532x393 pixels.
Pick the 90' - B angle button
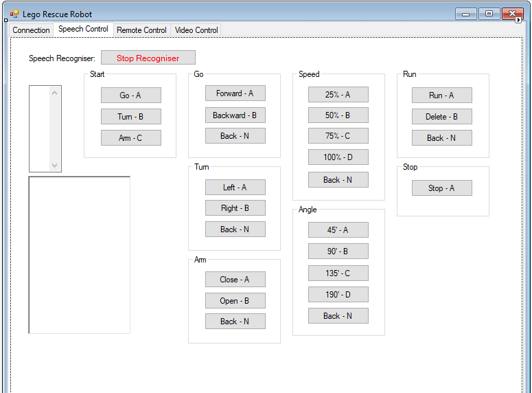tap(338, 251)
